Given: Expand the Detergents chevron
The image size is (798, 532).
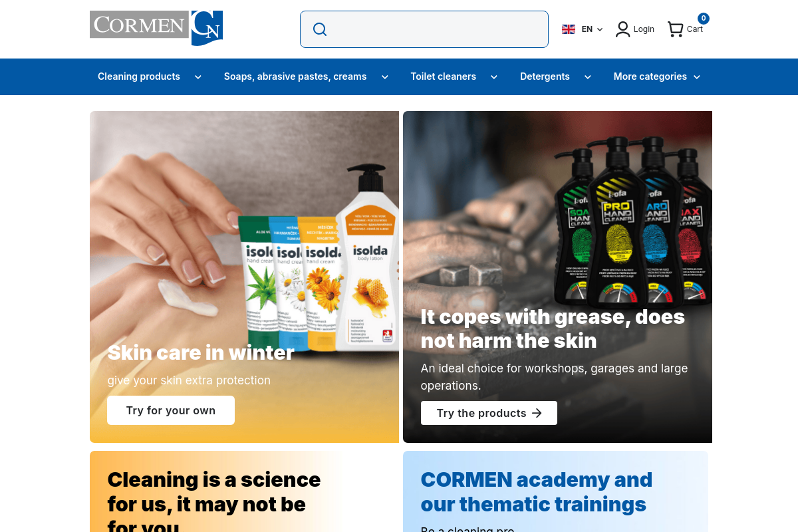Looking at the screenshot, I should [588, 77].
